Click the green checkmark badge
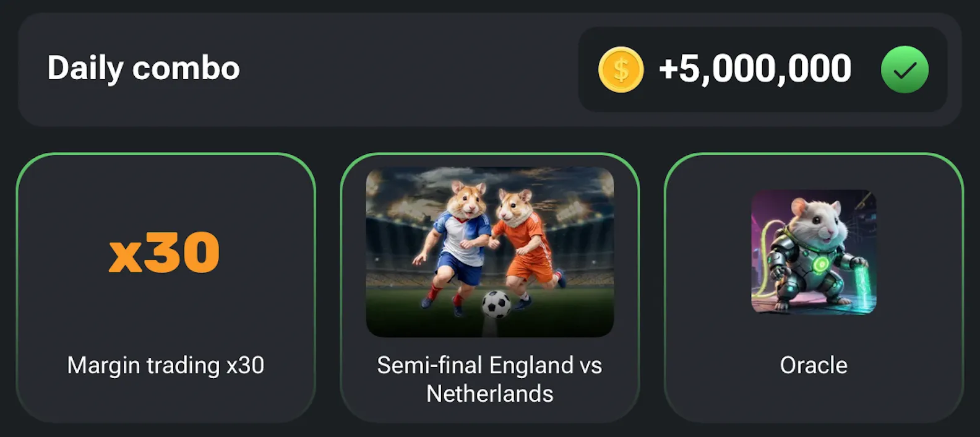The image size is (980, 437). pyautogui.click(x=905, y=69)
